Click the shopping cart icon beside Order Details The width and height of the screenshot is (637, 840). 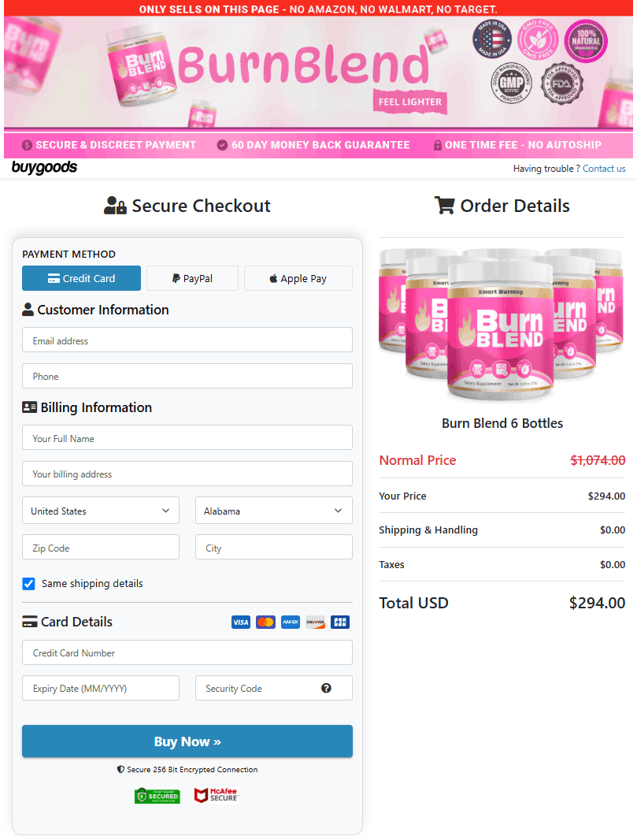coord(444,205)
